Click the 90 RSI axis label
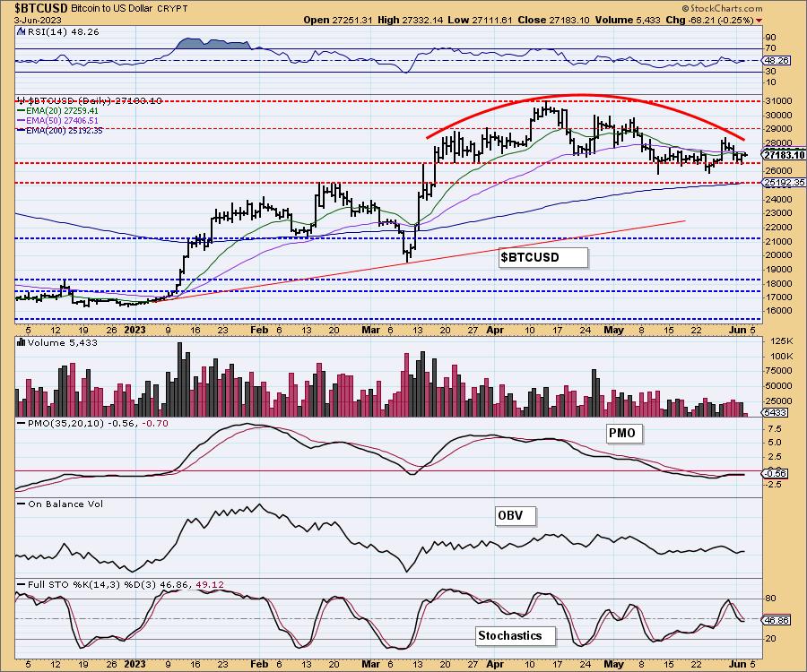This screenshot has height=672, width=807. click(x=770, y=38)
